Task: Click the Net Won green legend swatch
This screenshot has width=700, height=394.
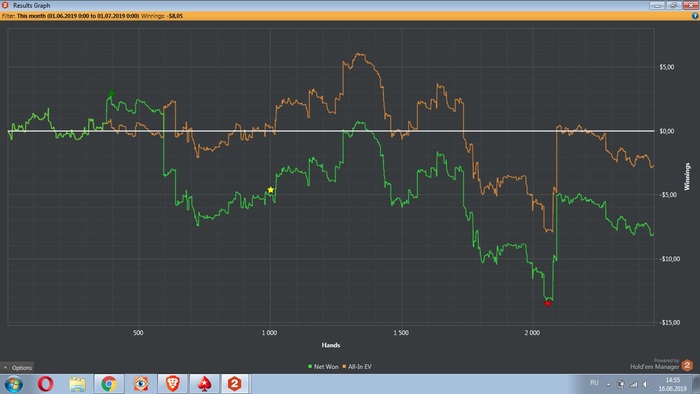Action: tap(310, 367)
